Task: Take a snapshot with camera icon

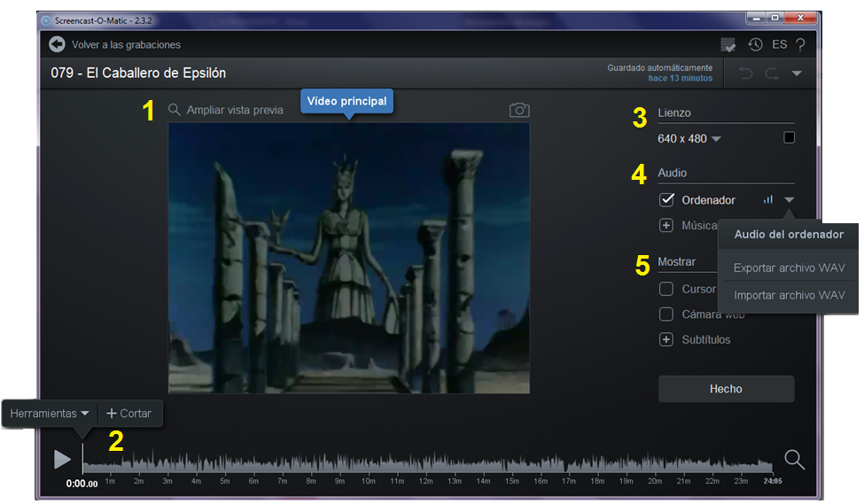Action: point(519,110)
